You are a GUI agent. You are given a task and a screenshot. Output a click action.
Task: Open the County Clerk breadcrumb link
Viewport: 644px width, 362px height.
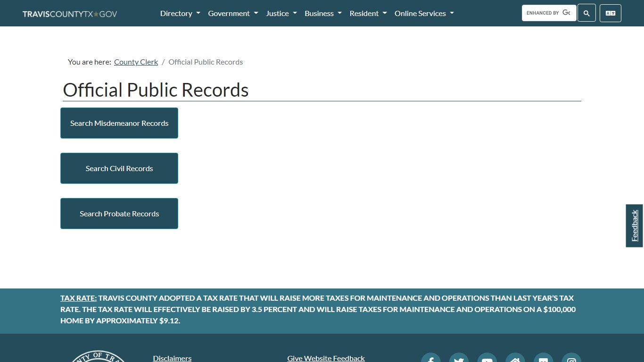point(136,62)
